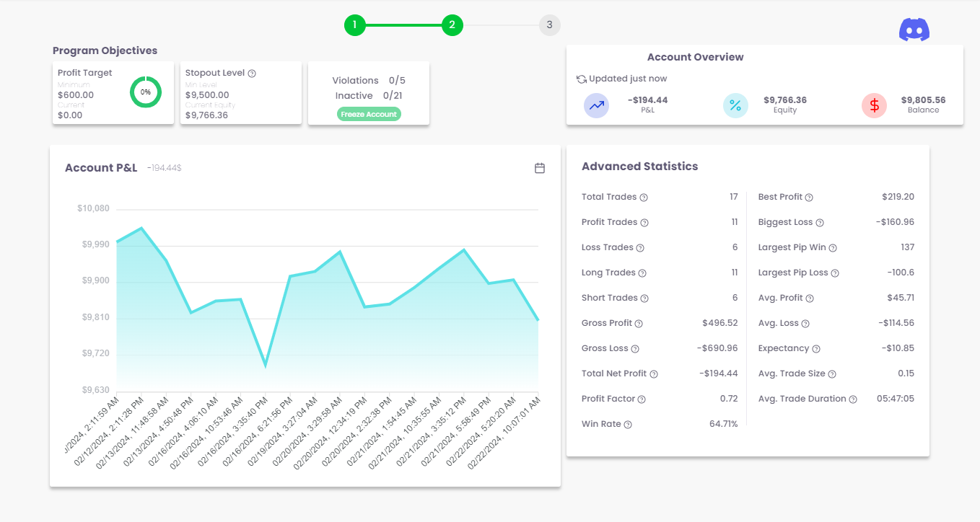Click help icon next to Largest Pip Win
This screenshot has height=522, width=980.
(833, 248)
